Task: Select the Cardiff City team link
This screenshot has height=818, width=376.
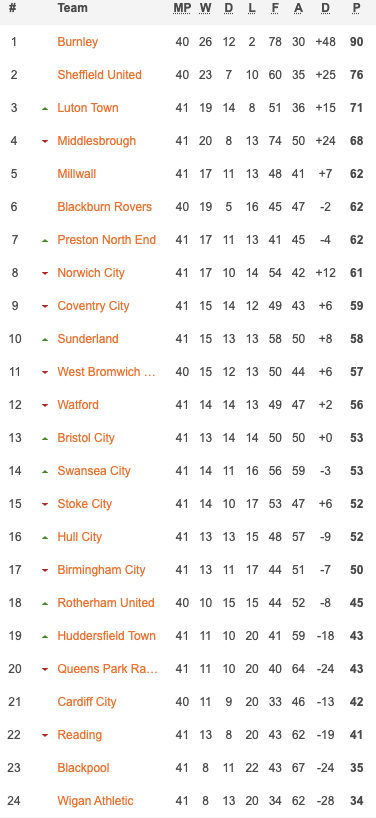Action: pos(87,702)
